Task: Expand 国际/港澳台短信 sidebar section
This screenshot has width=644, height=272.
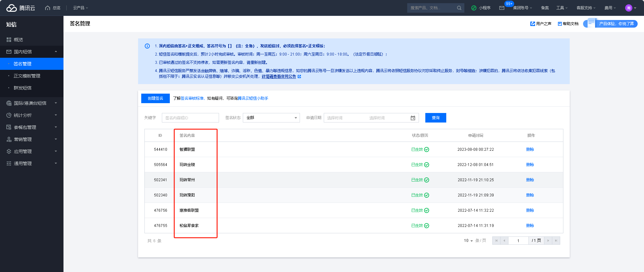Action: pos(32,103)
